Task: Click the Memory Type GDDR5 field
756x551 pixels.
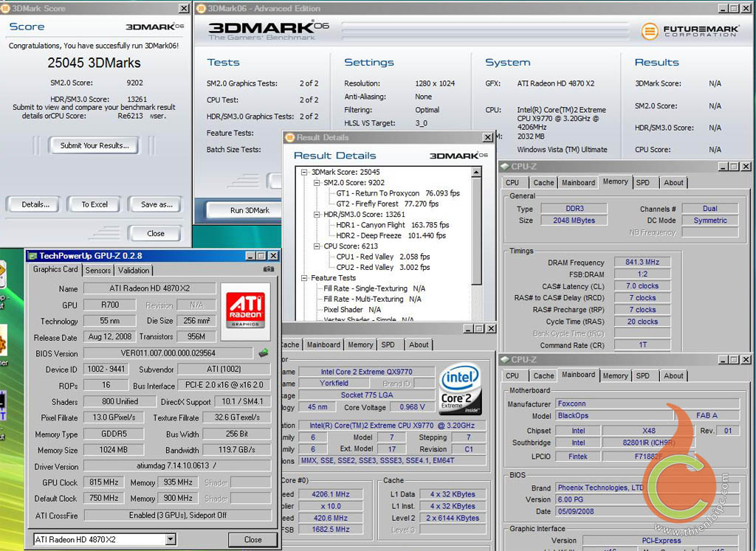Action: [114, 434]
